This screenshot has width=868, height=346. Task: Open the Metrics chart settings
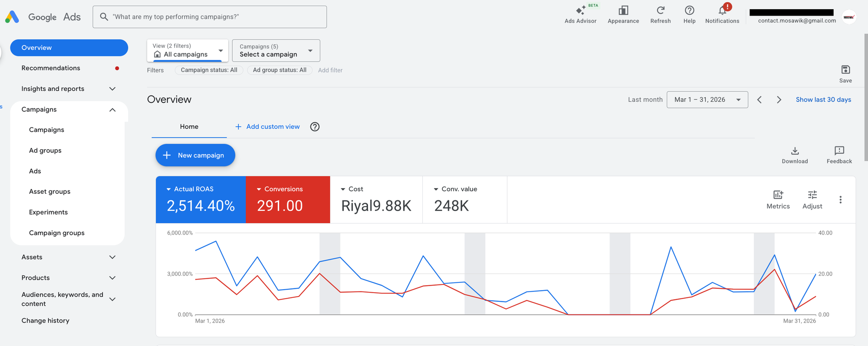click(x=778, y=195)
